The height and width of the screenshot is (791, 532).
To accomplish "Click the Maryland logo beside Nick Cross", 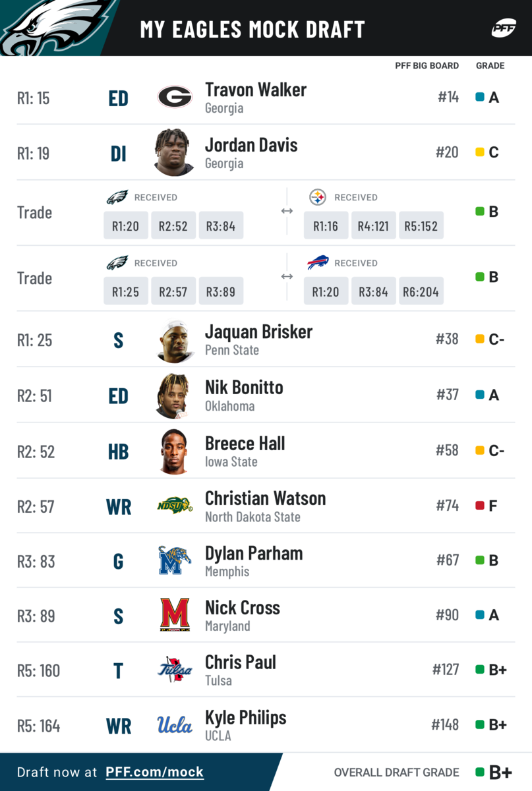I will [x=175, y=615].
